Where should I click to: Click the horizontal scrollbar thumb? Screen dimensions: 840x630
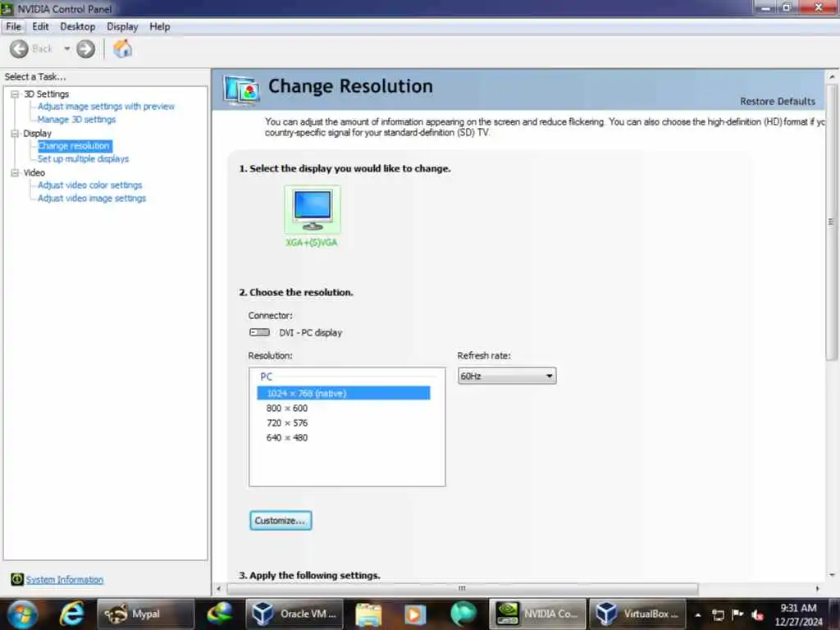[x=463, y=588]
